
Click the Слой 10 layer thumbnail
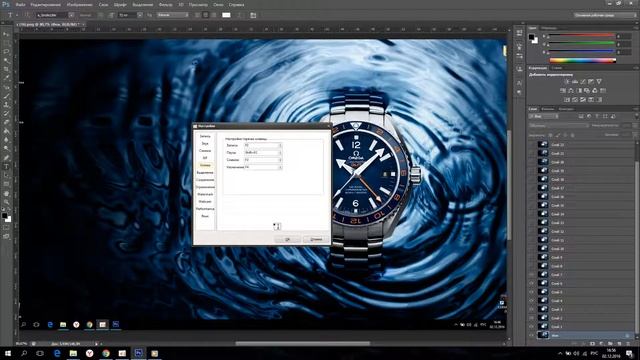[x=543, y=249]
